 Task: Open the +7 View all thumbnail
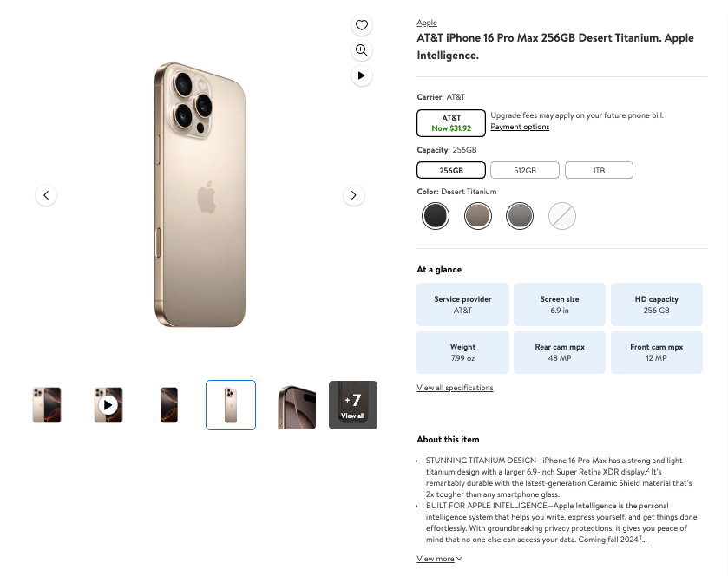353,404
